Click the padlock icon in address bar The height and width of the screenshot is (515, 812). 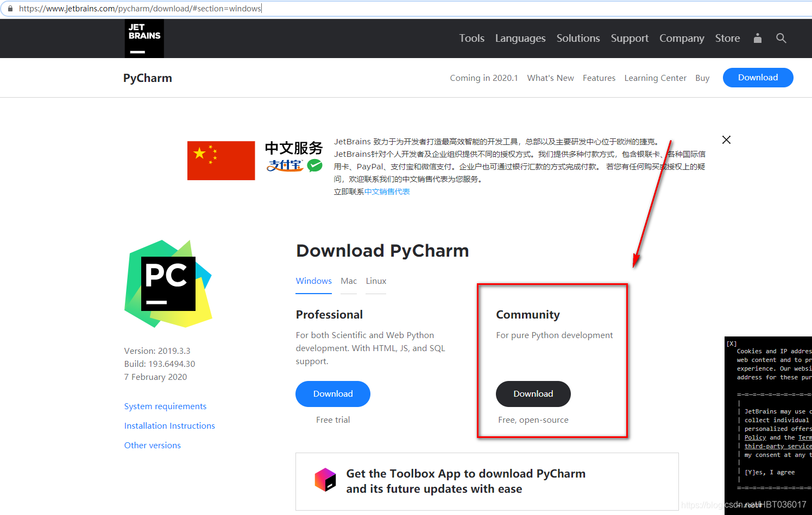[x=10, y=9]
